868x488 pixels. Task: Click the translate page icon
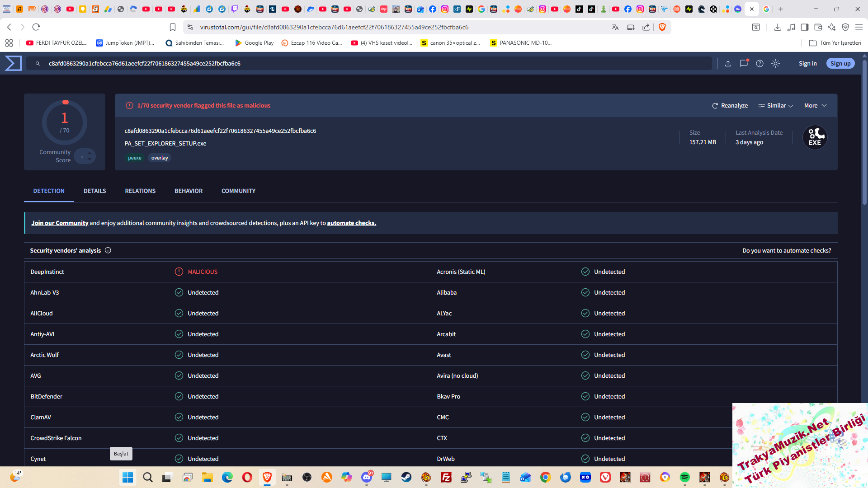615,28
